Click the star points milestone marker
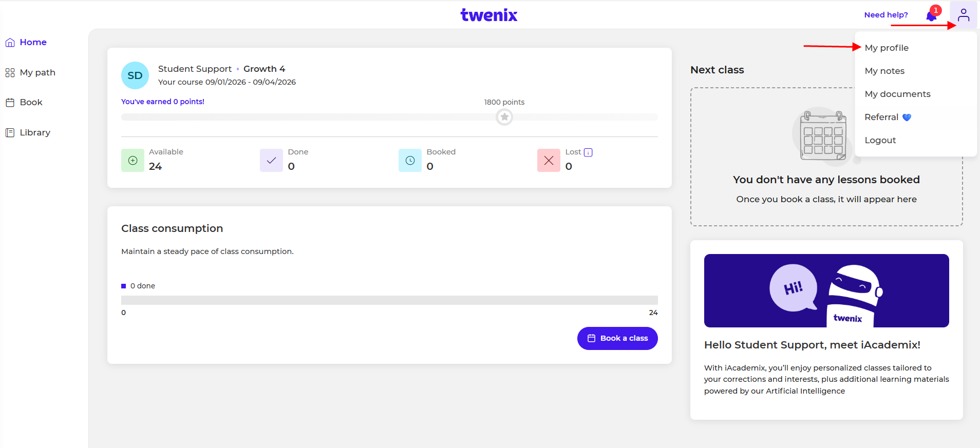 [x=504, y=117]
